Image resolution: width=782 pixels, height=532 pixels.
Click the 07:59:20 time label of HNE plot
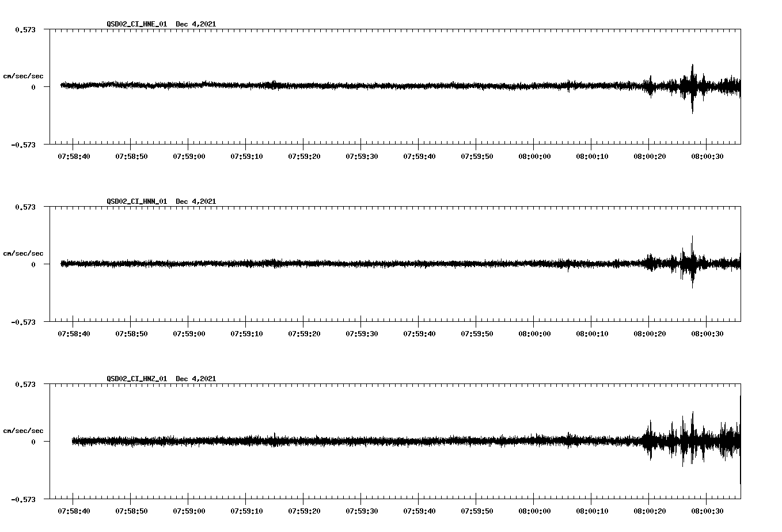tap(304, 157)
